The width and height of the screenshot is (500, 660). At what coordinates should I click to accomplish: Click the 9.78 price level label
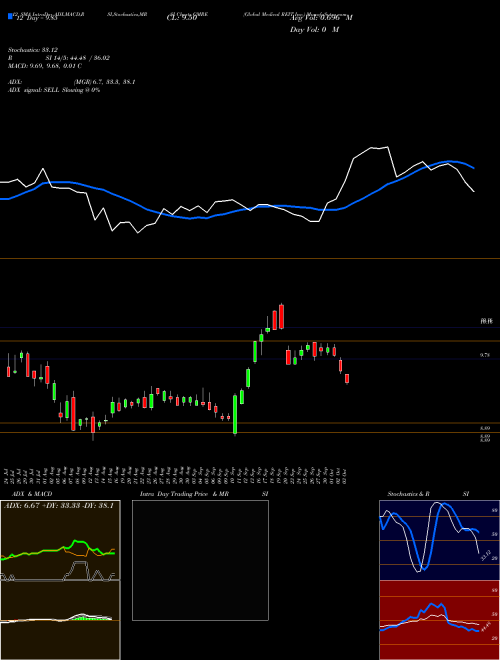coord(485,355)
